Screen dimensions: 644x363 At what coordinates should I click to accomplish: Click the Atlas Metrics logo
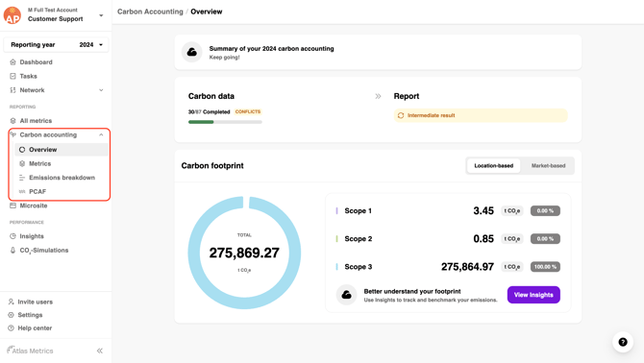[x=30, y=351]
